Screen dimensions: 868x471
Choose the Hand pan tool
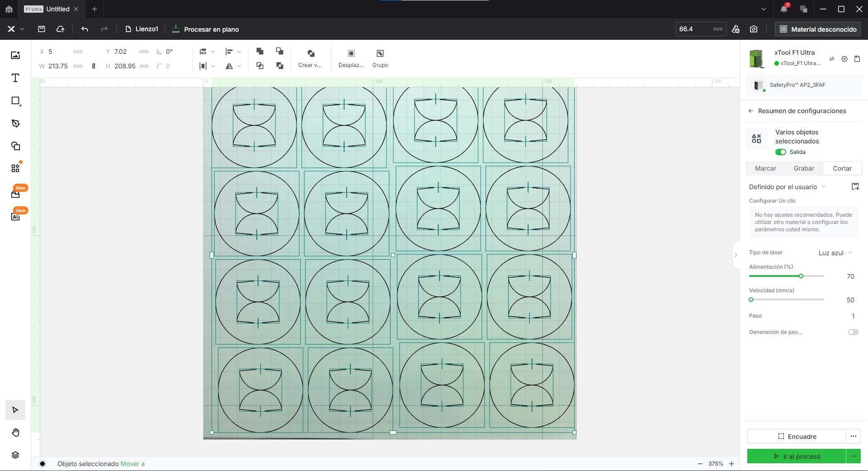[x=15, y=433]
